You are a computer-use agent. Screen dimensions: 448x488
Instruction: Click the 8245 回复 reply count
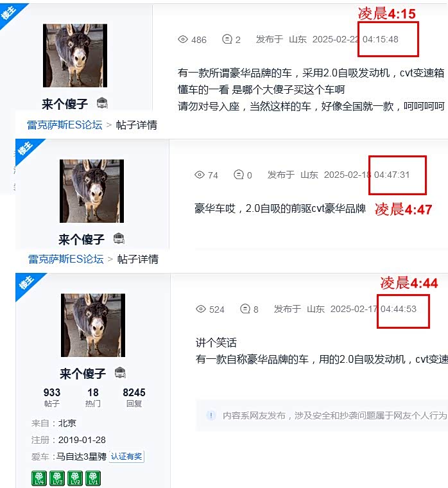click(x=134, y=397)
